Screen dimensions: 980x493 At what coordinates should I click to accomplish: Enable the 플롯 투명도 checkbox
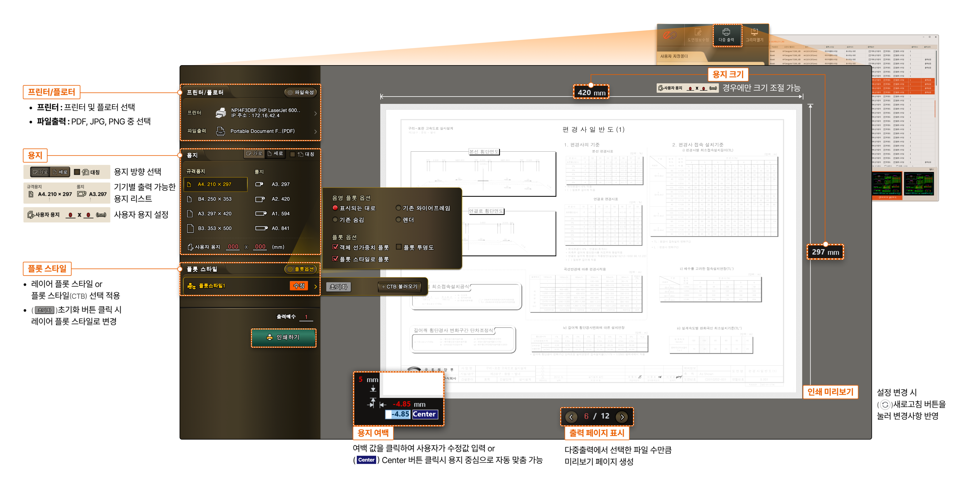coord(399,247)
